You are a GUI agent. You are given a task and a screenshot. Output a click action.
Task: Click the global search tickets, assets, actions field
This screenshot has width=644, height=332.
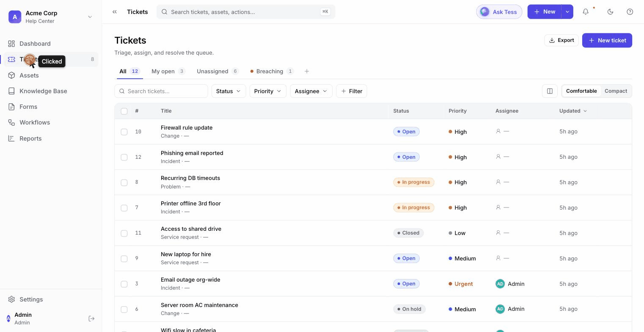246,12
